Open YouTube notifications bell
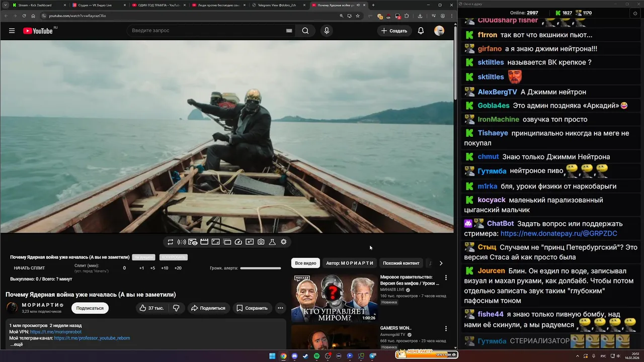 click(421, 31)
